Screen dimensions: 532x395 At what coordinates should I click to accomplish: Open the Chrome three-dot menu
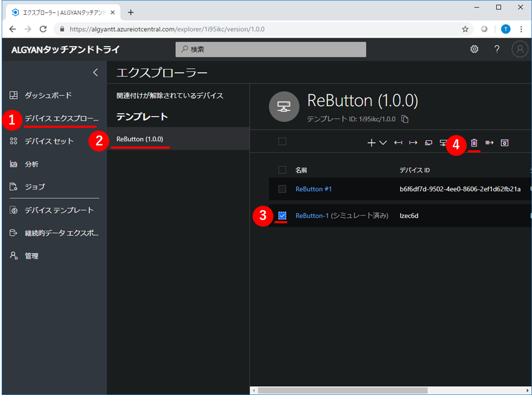point(521,29)
